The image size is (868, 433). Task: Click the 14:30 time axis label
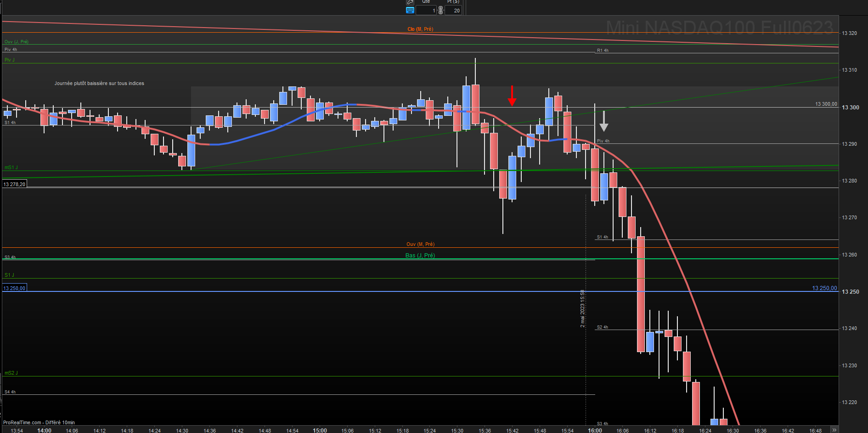click(182, 431)
